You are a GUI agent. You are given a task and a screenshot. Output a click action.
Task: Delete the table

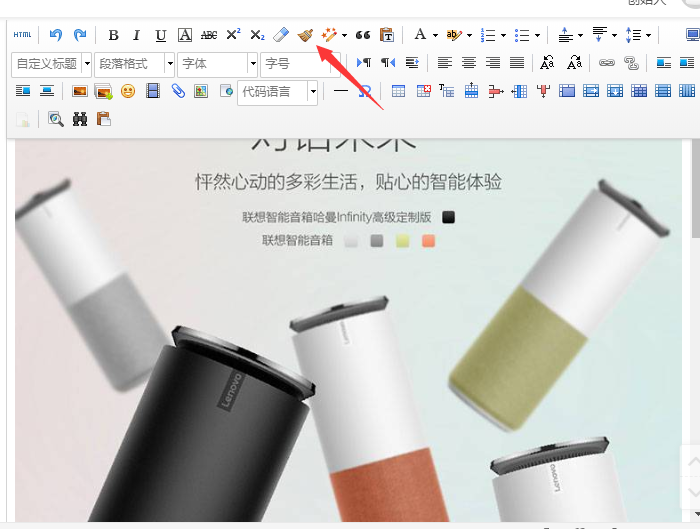click(423, 92)
